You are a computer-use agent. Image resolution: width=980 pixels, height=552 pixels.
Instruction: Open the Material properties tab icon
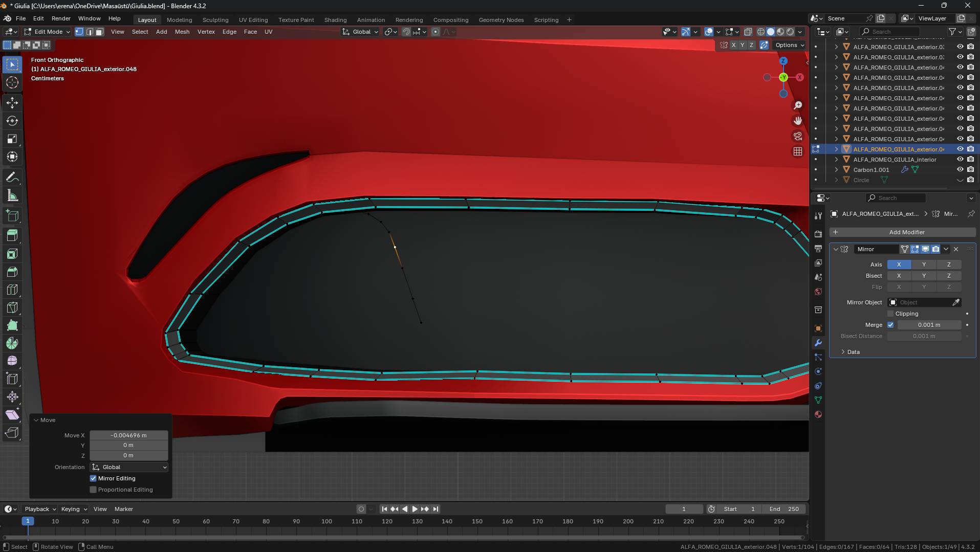click(818, 414)
